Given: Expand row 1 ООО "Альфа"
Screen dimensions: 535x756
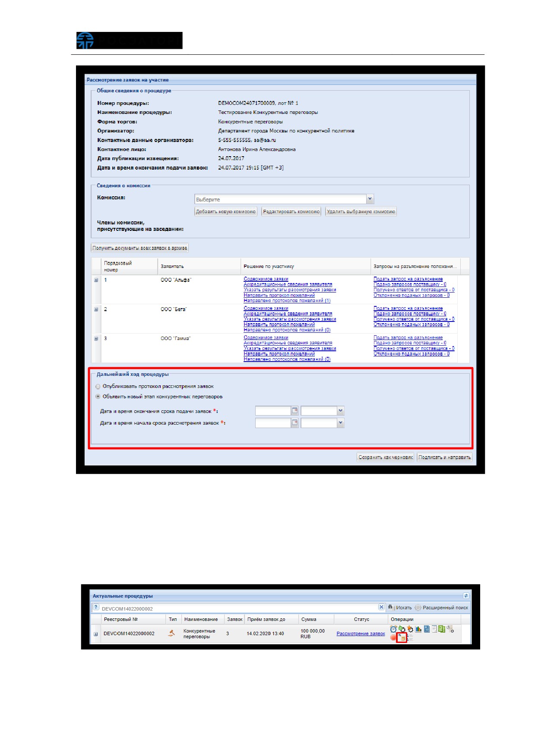Looking at the screenshot, I should [96, 280].
